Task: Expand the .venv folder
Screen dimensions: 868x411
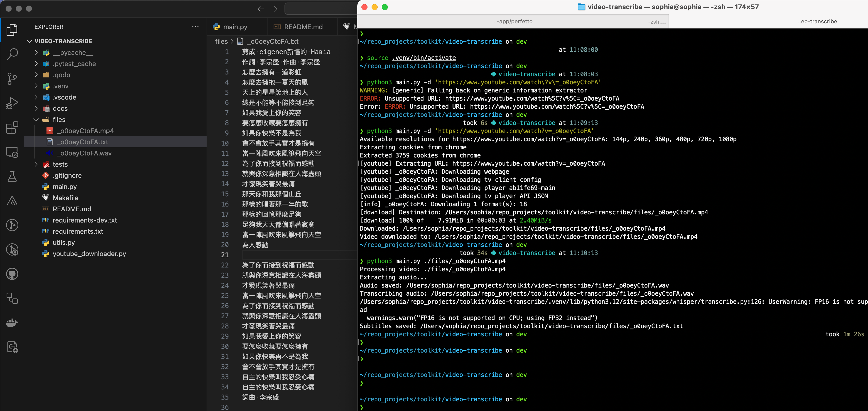Action: [x=36, y=86]
